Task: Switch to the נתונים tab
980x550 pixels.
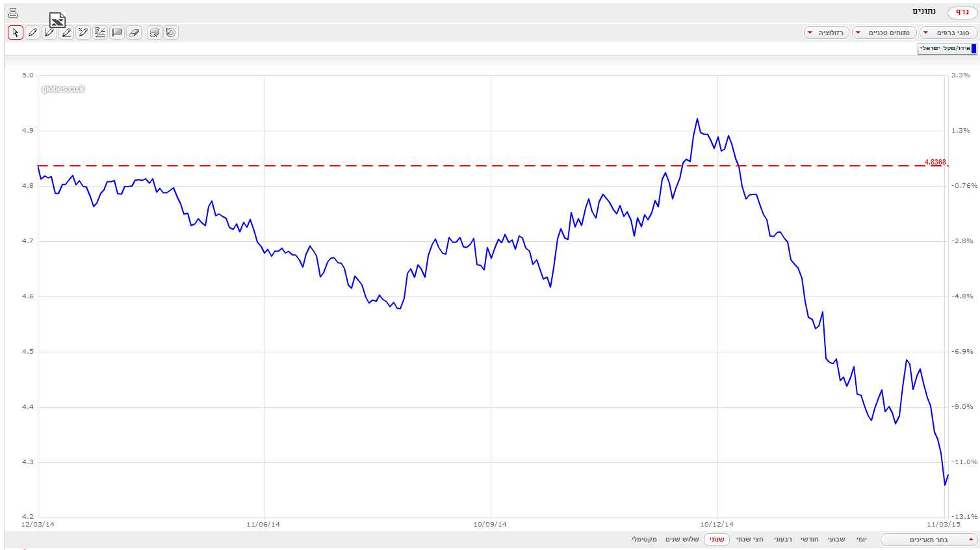Action: pos(923,12)
